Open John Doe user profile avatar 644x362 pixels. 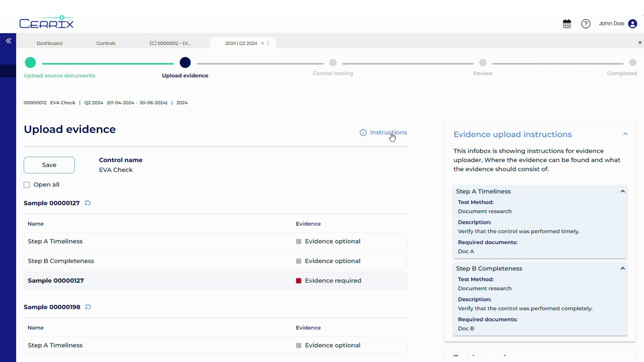point(633,24)
